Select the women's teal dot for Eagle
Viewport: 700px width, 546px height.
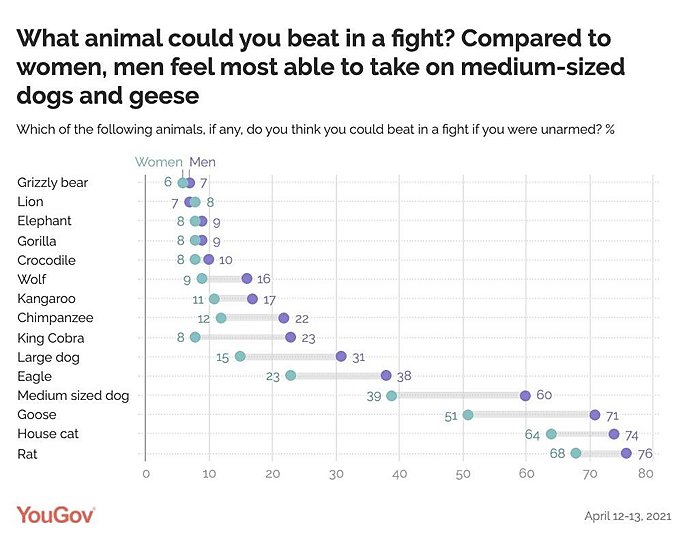click(291, 376)
